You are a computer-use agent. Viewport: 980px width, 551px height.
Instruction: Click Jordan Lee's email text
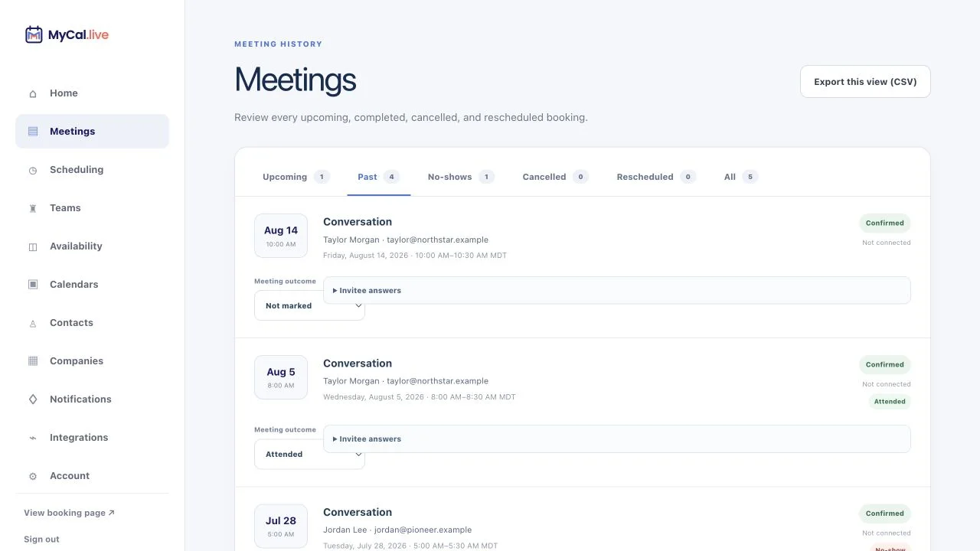(423, 530)
